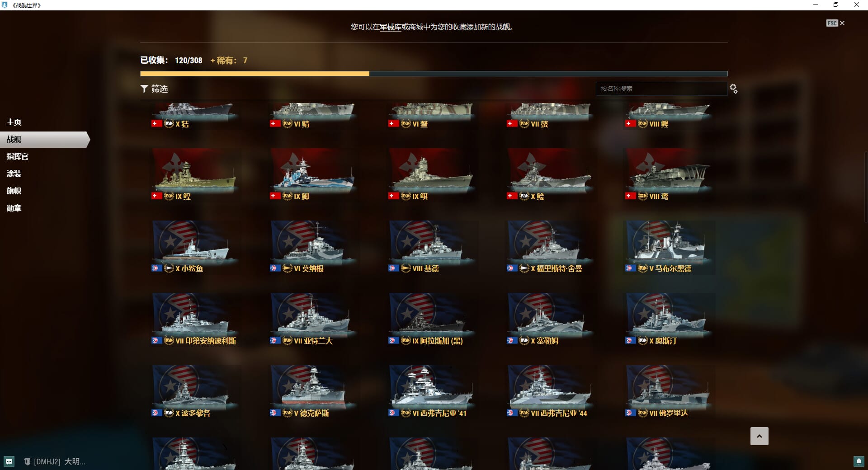
Task: Click the scroll-to-top arrow button
Action: [x=759, y=436]
